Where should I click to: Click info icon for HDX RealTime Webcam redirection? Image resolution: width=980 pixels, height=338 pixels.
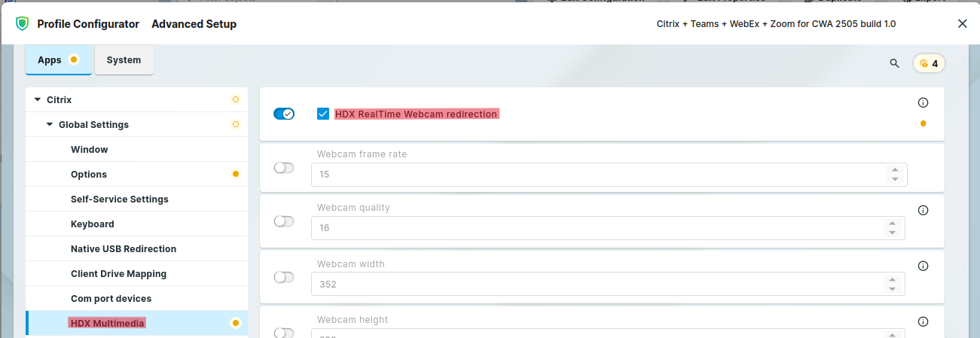click(923, 102)
